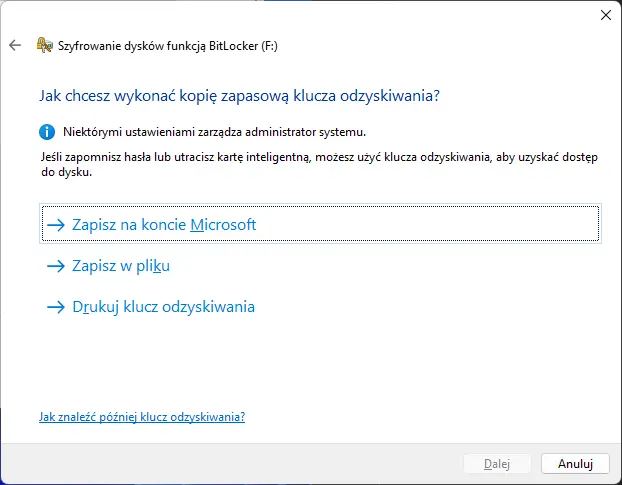Select Zapisz w pliku option

320,265
